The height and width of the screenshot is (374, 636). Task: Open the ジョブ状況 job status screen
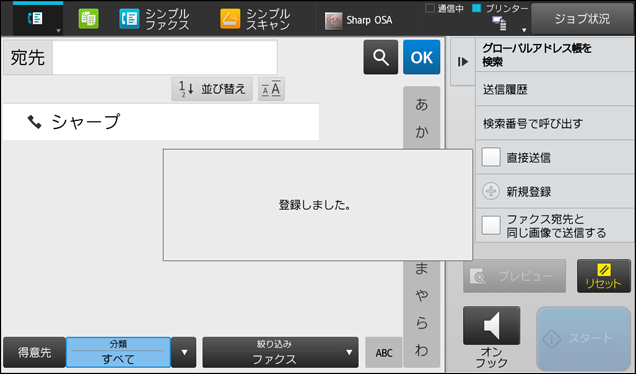point(582,19)
